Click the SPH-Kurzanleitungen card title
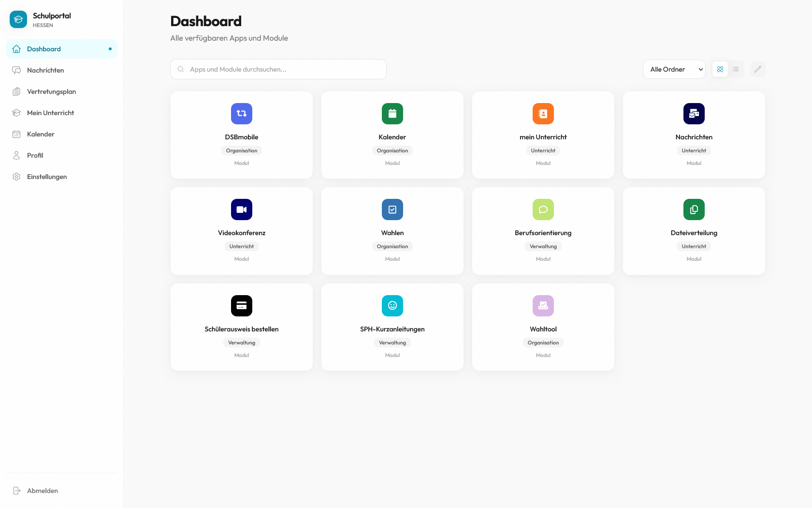The height and width of the screenshot is (508, 812). click(x=392, y=329)
